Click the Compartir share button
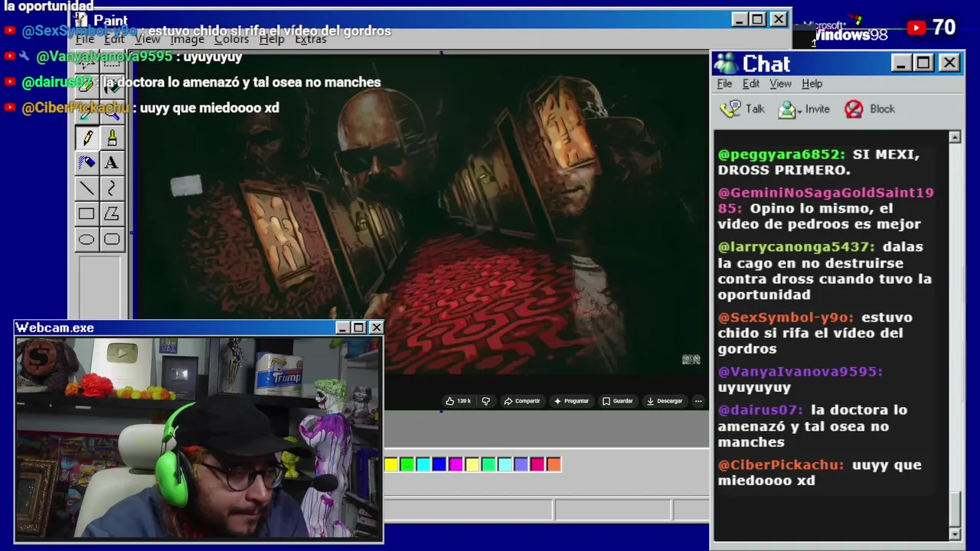980x551 pixels. pos(522,401)
